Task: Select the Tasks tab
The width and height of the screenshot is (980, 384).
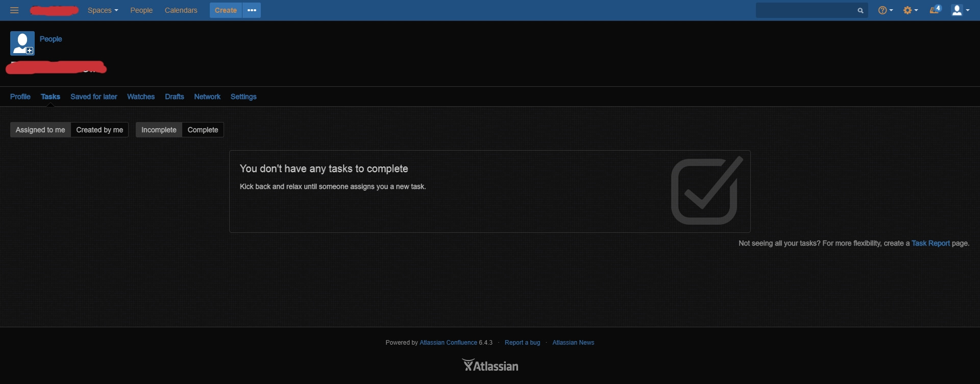Action: pos(51,97)
